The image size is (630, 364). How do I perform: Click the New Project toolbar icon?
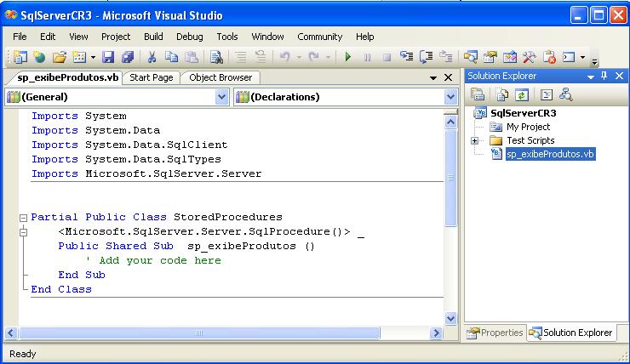(x=20, y=57)
